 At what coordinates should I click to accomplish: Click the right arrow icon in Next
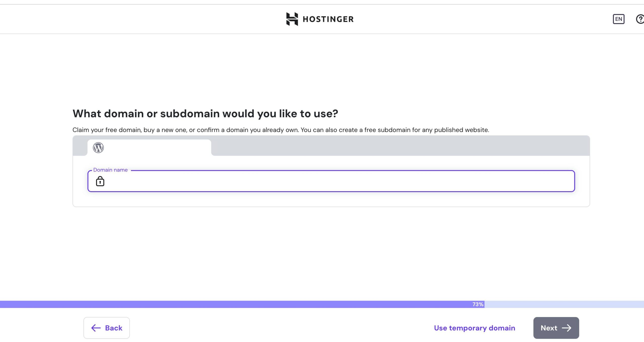pos(567,328)
